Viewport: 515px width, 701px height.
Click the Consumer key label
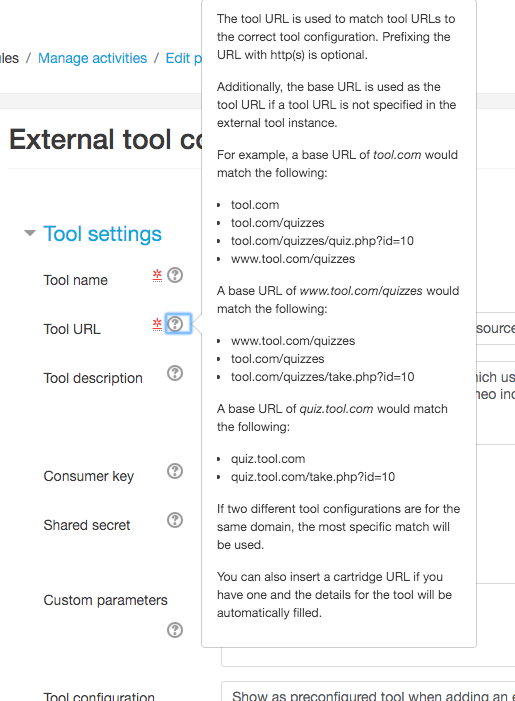[89, 476]
